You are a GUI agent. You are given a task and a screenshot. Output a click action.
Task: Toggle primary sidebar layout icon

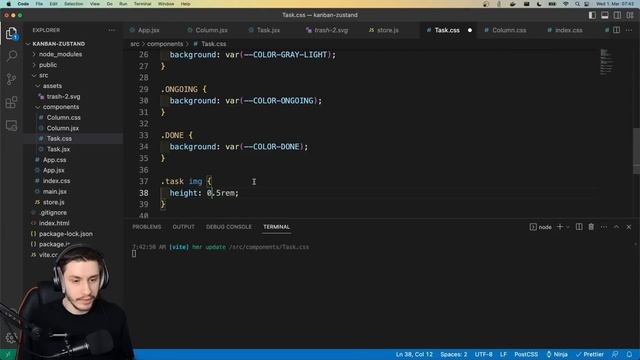pyautogui.click(x=592, y=15)
